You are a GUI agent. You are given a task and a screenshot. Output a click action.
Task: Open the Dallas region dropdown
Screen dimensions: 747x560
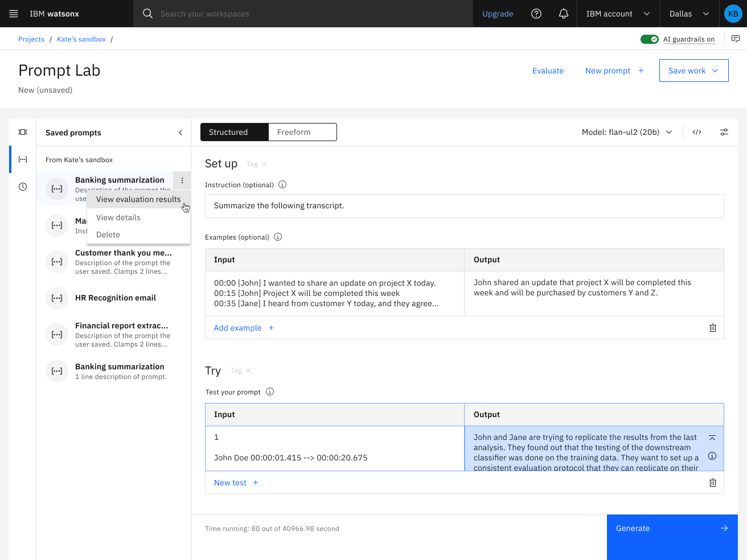pos(689,14)
